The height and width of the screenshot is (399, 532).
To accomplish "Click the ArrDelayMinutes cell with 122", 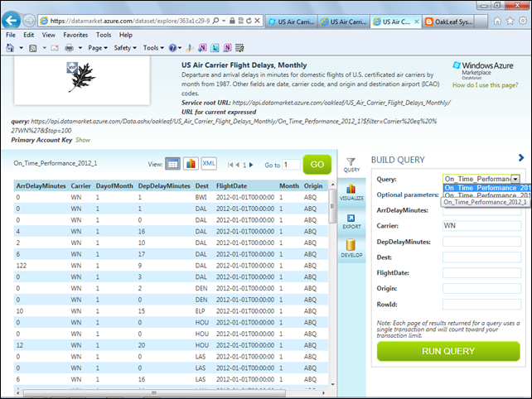I will click(x=22, y=266).
